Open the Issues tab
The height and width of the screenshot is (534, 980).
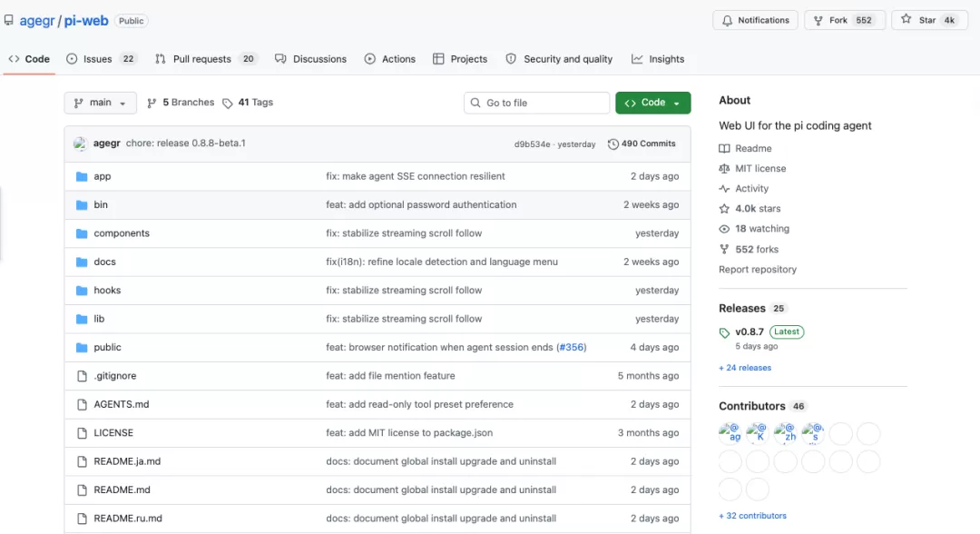point(101,59)
